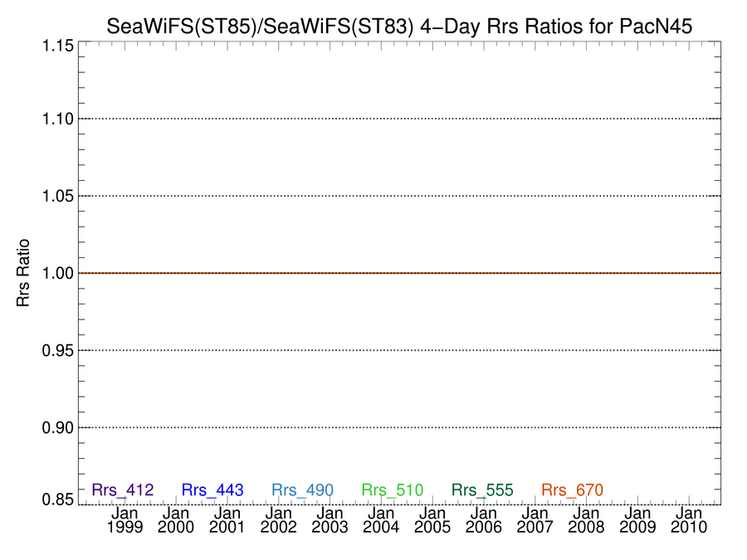Click the chart title text

tap(399, 27)
